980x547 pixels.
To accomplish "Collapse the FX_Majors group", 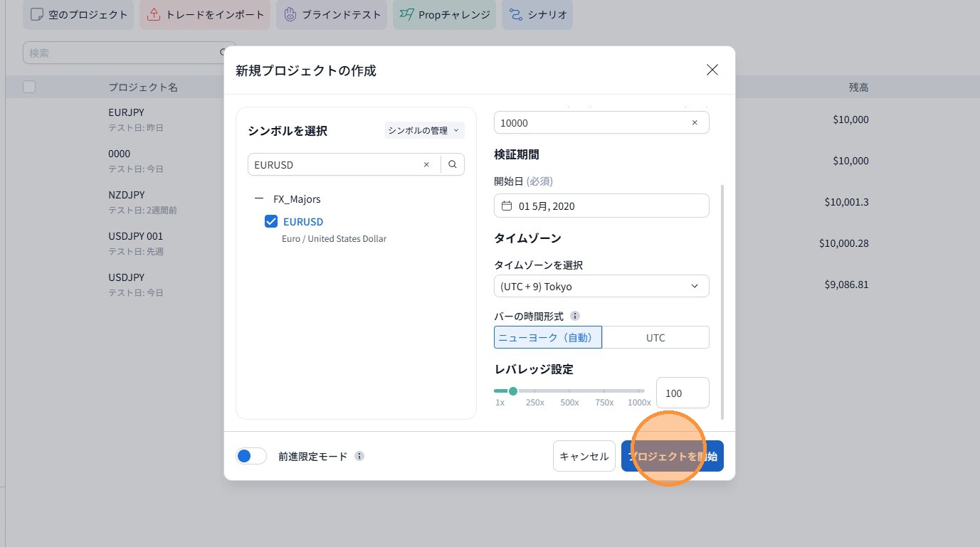I will point(258,199).
